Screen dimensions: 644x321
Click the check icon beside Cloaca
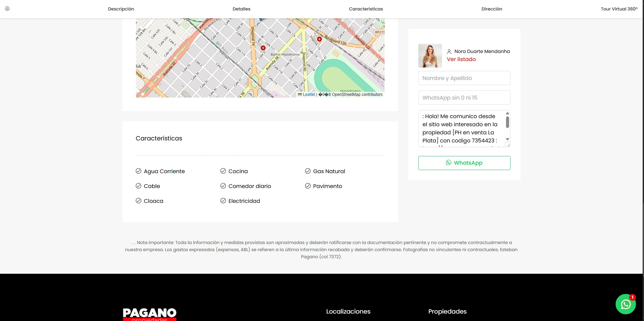138,201
